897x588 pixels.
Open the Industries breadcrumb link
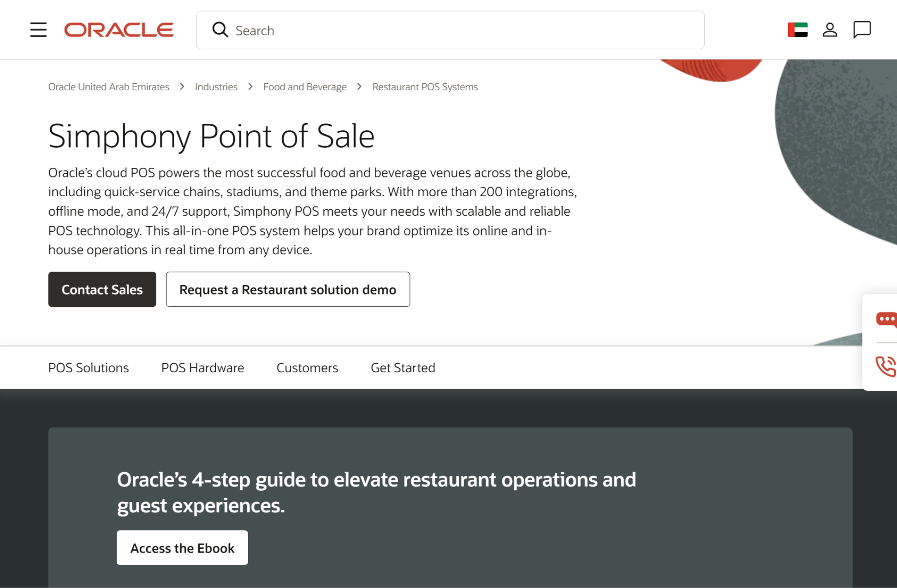click(216, 87)
